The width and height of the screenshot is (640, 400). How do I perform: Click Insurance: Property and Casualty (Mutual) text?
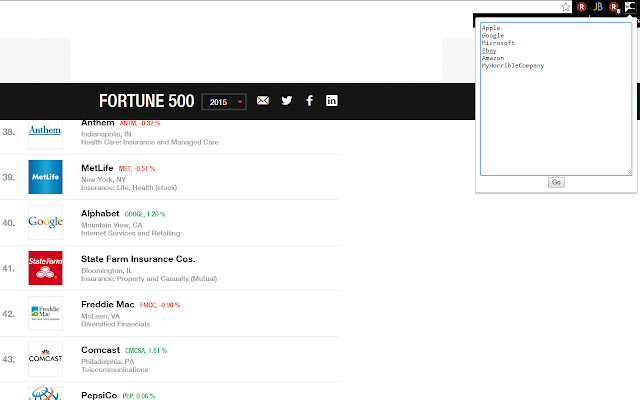pos(149,278)
